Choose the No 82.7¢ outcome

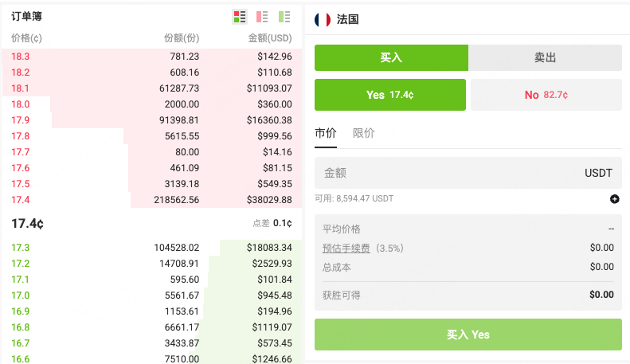point(546,95)
